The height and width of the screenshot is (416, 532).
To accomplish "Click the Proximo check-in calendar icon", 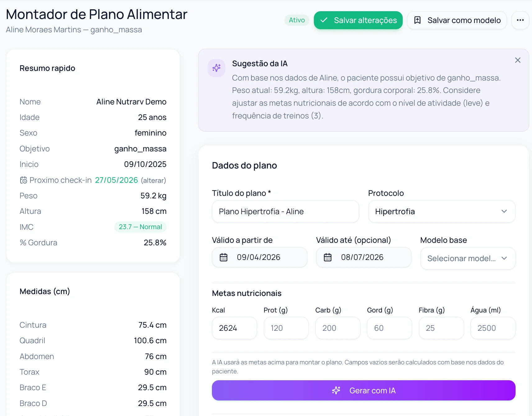I will point(24,180).
